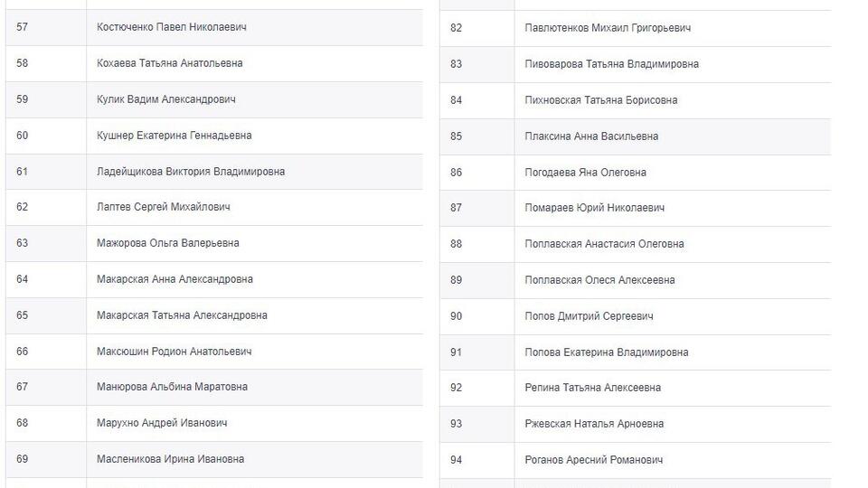
Task: Click on Погодаева Яна Олеговна
Action: coord(585,173)
